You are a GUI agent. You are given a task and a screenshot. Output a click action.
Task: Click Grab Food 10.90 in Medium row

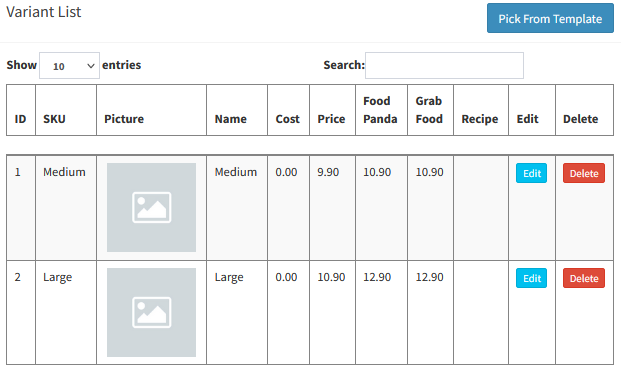click(429, 172)
